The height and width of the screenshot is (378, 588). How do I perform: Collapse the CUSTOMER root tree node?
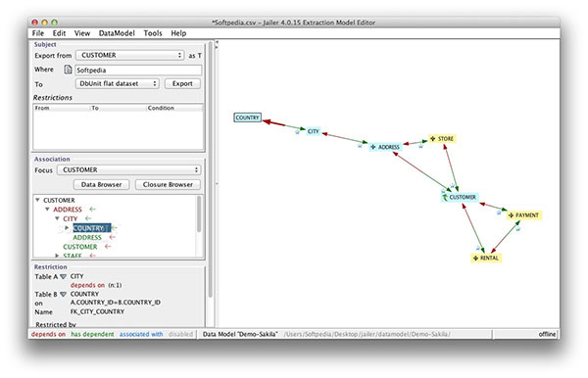click(37, 200)
